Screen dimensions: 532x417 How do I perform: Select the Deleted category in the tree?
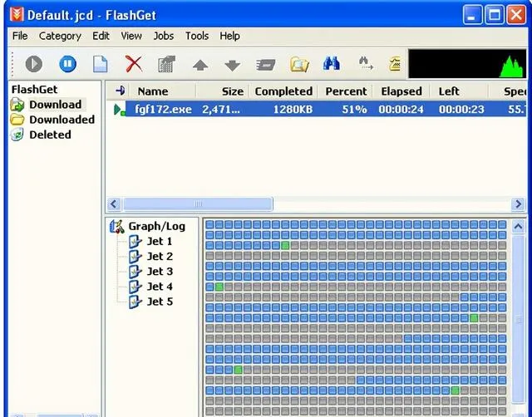pos(50,135)
